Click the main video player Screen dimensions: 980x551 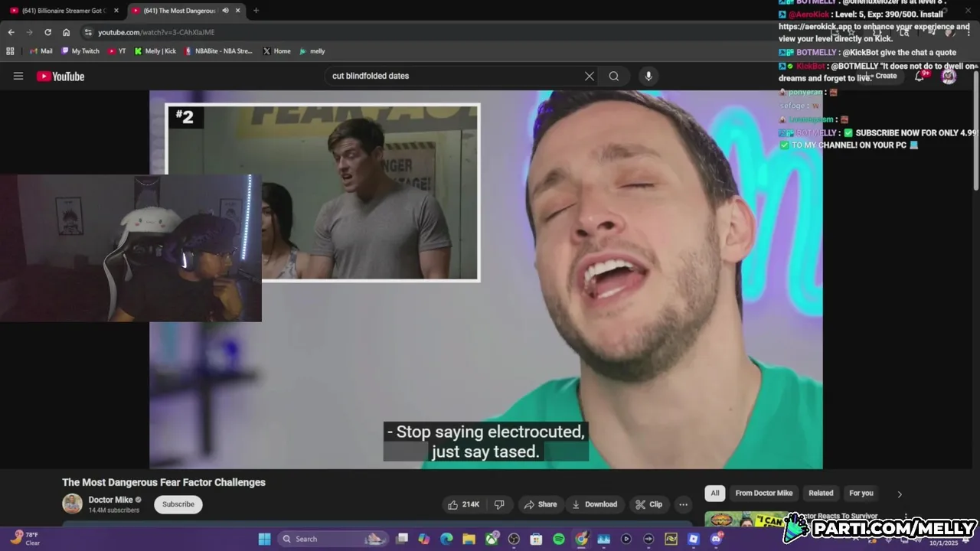pos(486,279)
